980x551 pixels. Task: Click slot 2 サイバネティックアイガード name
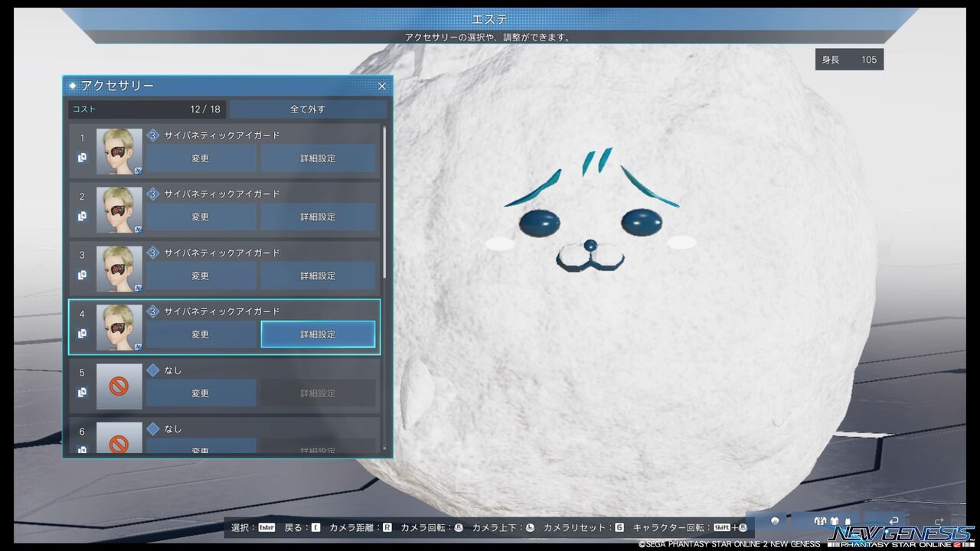point(222,194)
